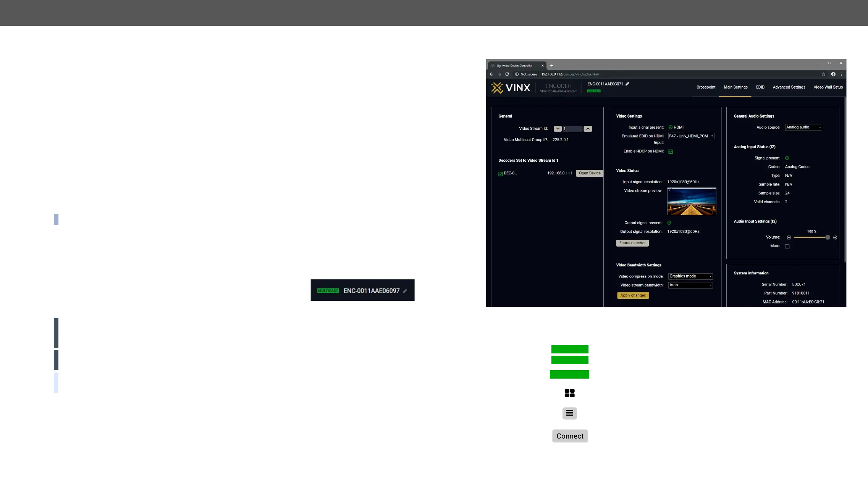This screenshot has height=487, width=868.
Task: Click volume decrease minus icon
Action: (789, 238)
